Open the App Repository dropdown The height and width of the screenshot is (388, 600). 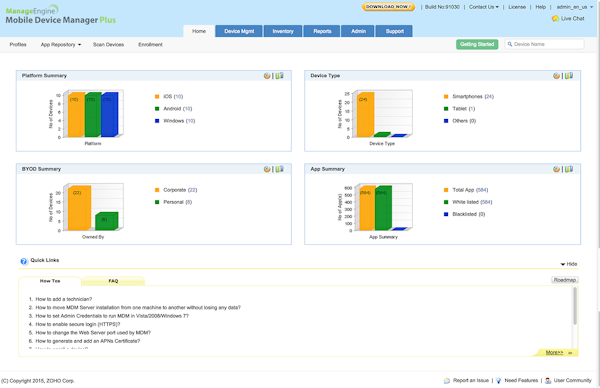(x=61, y=45)
